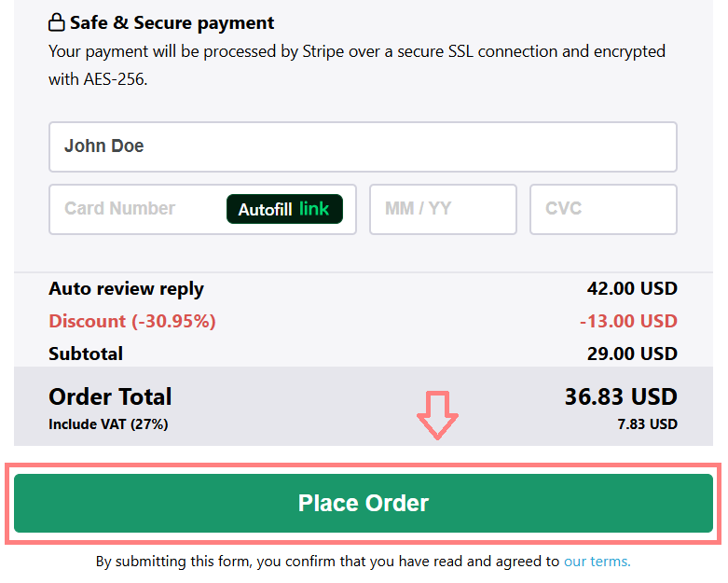The image size is (728, 583).
Task: Select the MM / YY expiry field
Action: [x=443, y=209]
